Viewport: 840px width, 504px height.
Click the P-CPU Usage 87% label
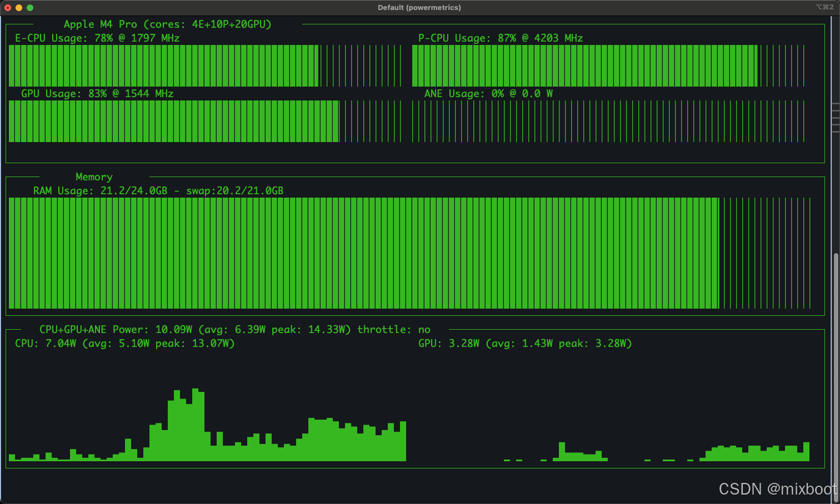pyautogui.click(x=501, y=38)
